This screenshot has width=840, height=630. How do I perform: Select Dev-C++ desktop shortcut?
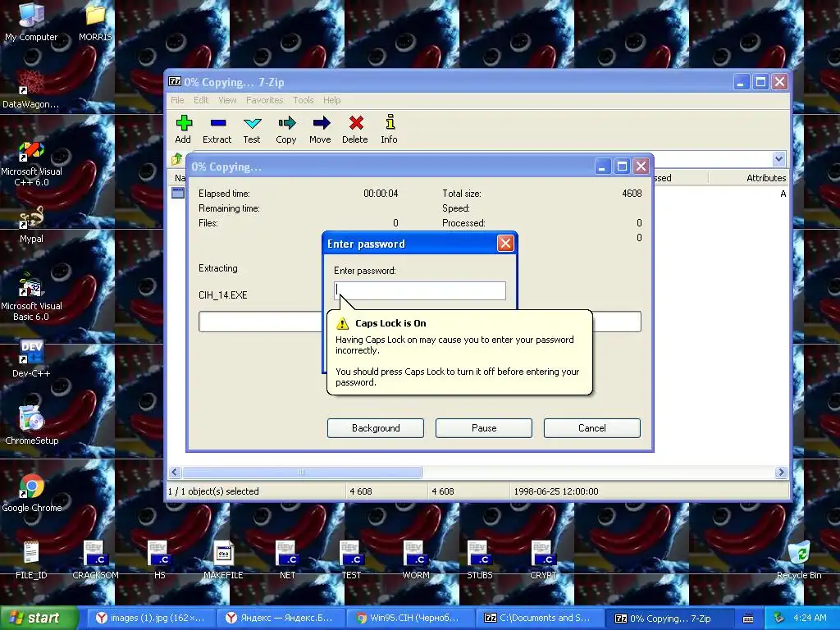pos(31,358)
